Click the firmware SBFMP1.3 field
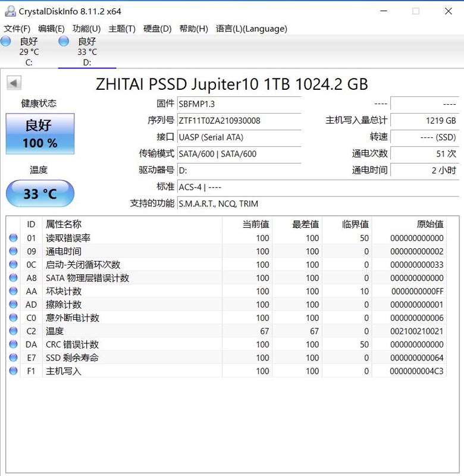The width and height of the screenshot is (464, 476). pyautogui.click(x=239, y=104)
